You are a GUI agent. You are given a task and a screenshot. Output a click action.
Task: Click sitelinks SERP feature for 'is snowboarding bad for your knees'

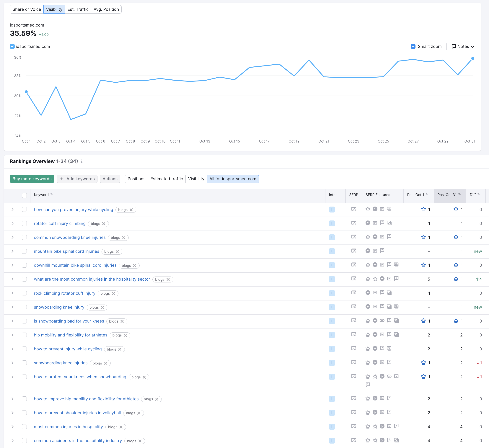pos(382,321)
